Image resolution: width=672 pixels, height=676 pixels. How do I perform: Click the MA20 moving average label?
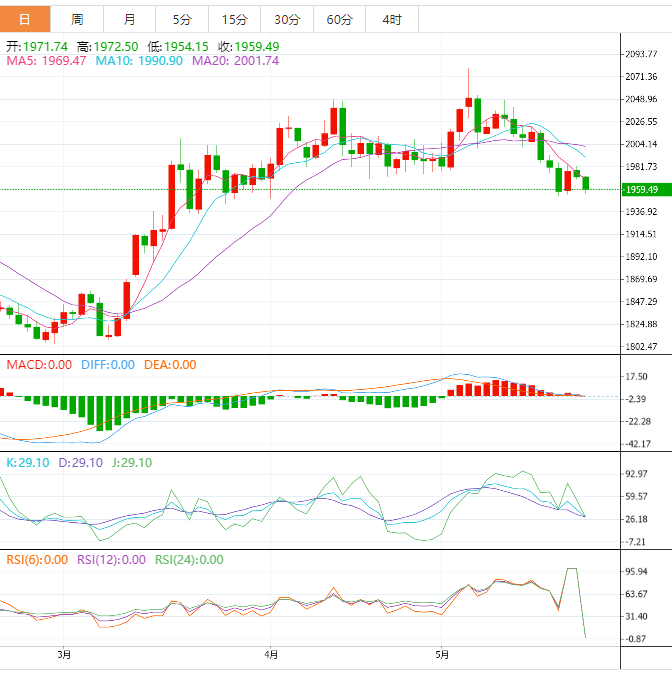coord(235,61)
